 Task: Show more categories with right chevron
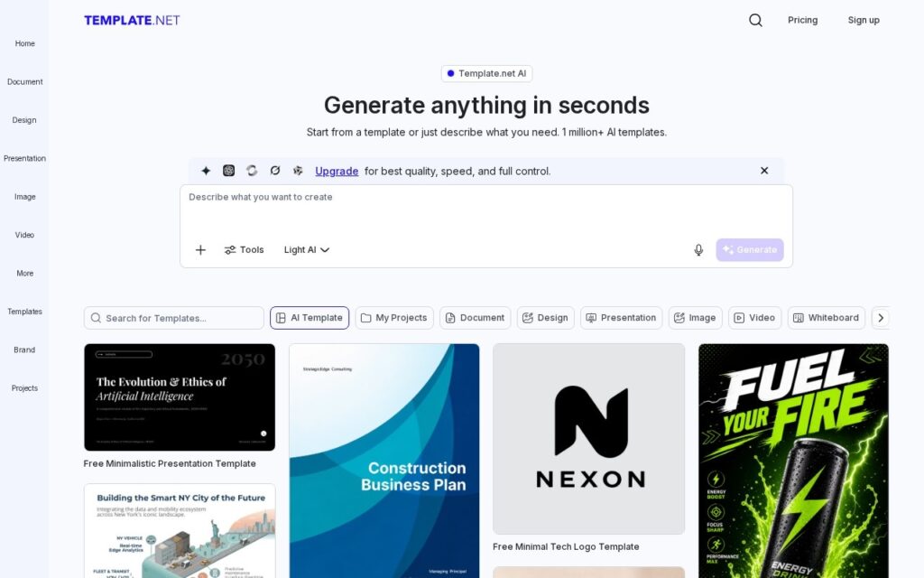click(x=881, y=318)
